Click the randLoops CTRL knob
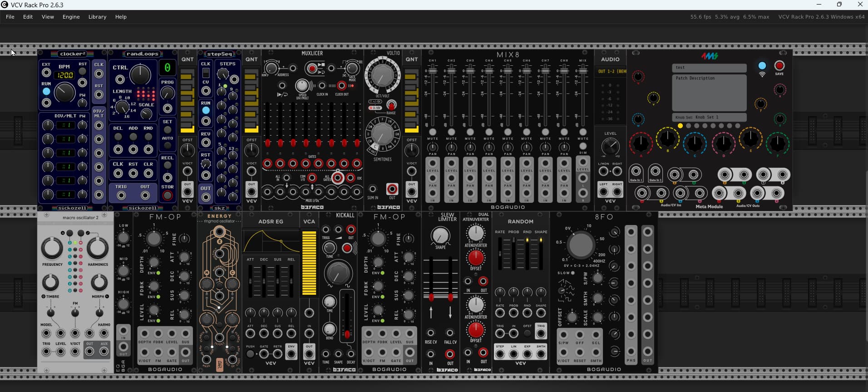 click(140, 74)
